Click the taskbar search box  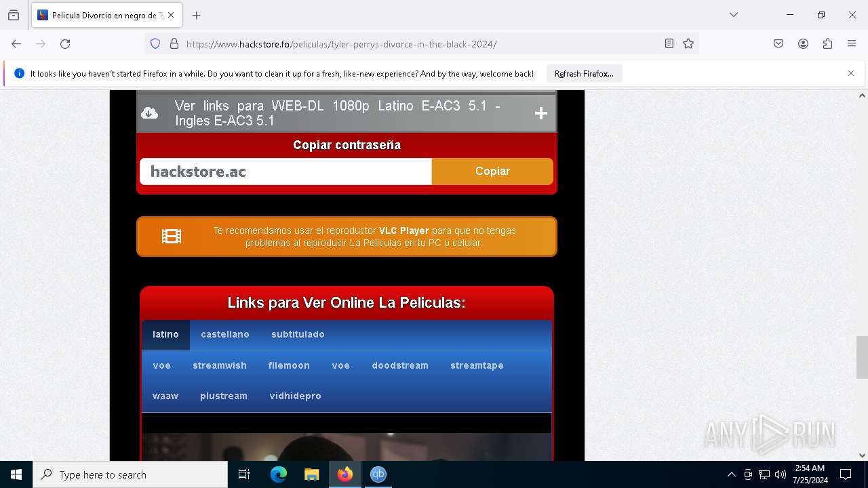130,474
